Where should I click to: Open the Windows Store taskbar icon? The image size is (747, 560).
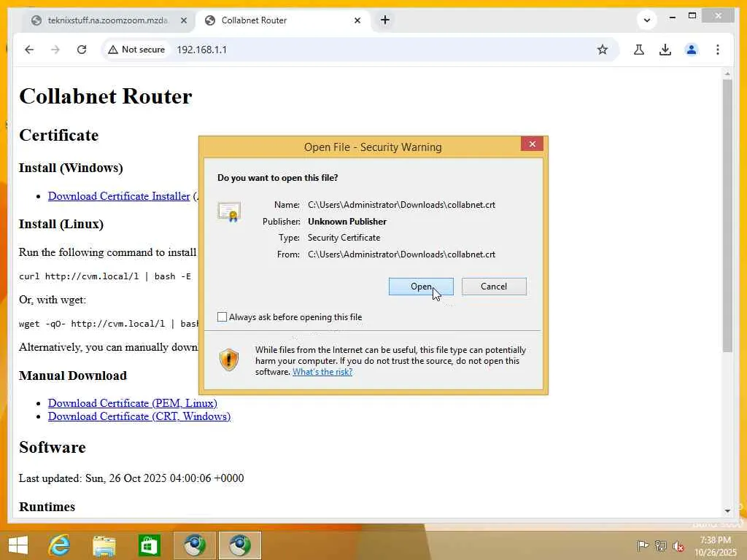(149, 545)
